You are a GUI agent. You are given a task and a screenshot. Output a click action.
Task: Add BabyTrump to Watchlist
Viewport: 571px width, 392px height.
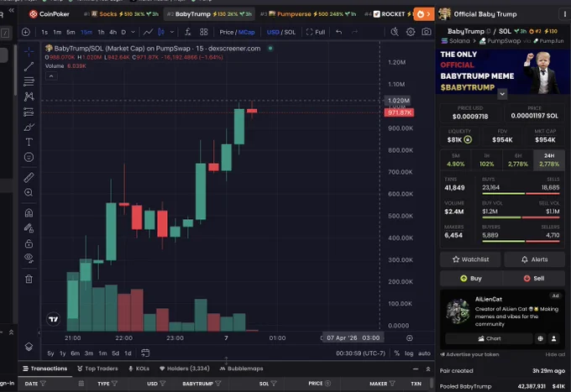(470, 259)
